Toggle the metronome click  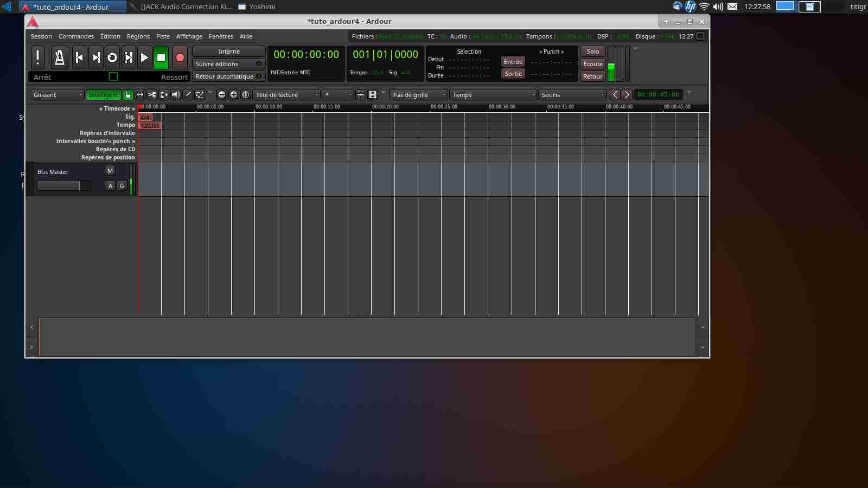[60, 57]
